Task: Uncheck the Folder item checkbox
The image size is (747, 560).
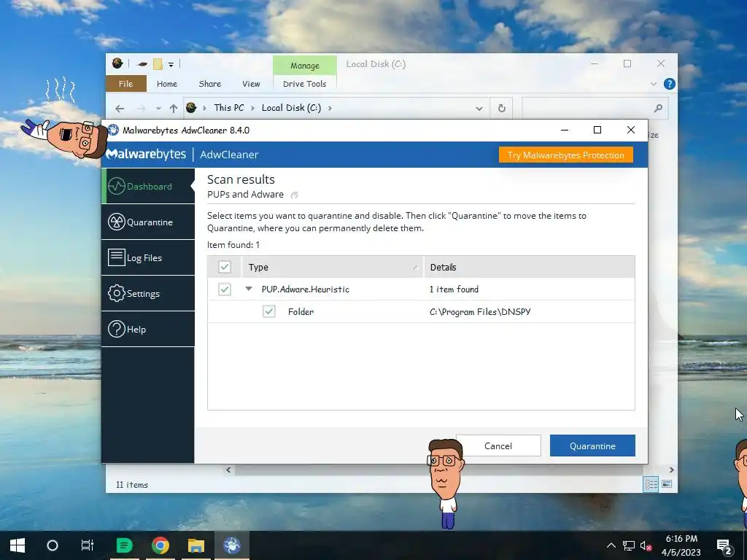Action: tap(269, 311)
